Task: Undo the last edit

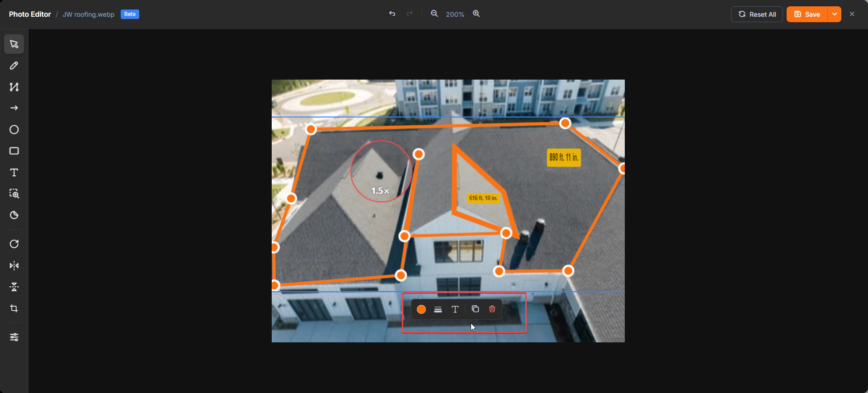Action: click(392, 14)
